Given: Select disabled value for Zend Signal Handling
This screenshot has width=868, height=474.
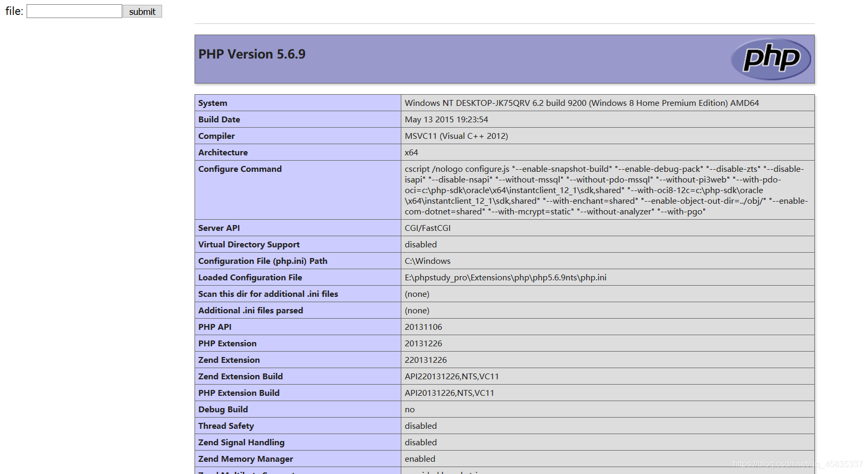Looking at the screenshot, I should [x=420, y=443].
